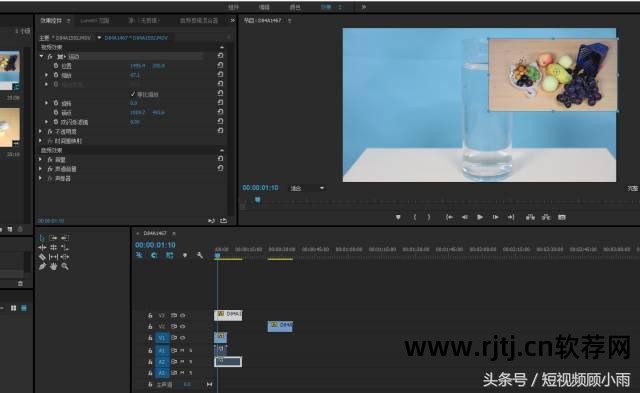Select the Rate Stretch tool

click(x=65, y=247)
